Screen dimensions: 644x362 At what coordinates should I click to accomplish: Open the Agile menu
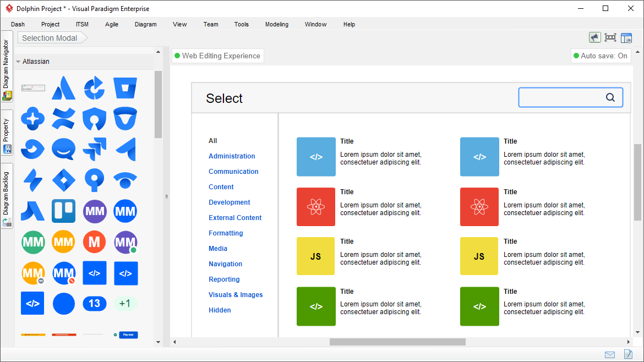tap(112, 24)
